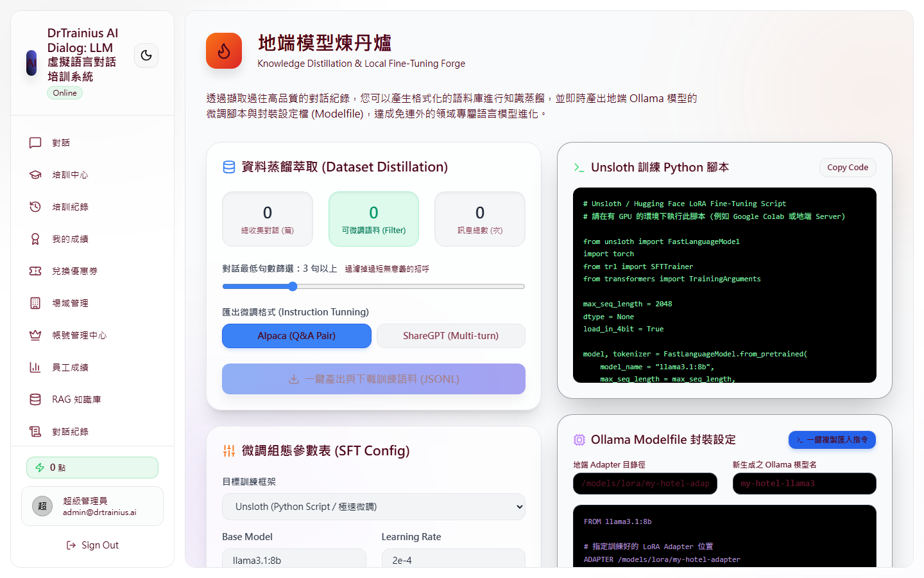Click the 兌換優惠券 ticket icon
Viewport: 924px width, 578px height.
[x=35, y=270]
